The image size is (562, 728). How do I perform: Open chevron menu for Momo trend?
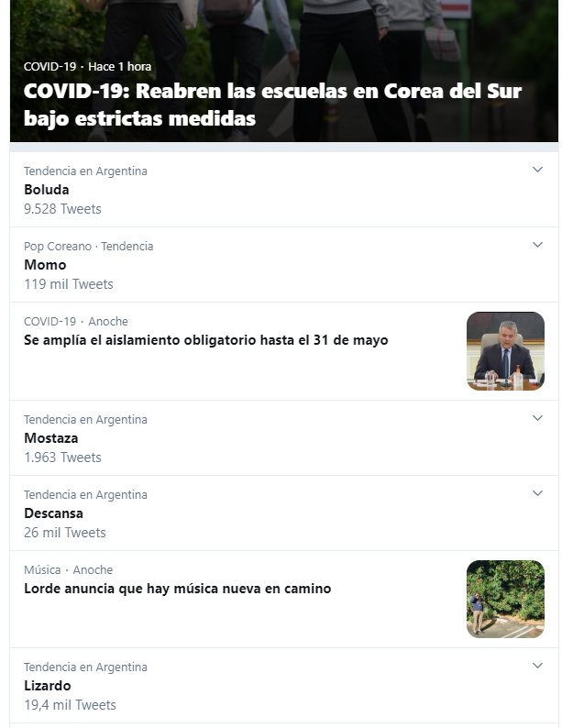[537, 245]
